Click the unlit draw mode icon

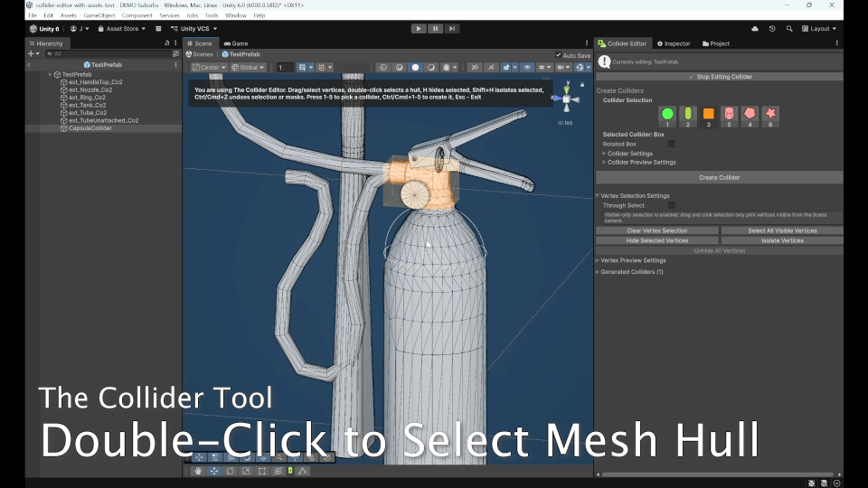[x=431, y=68]
